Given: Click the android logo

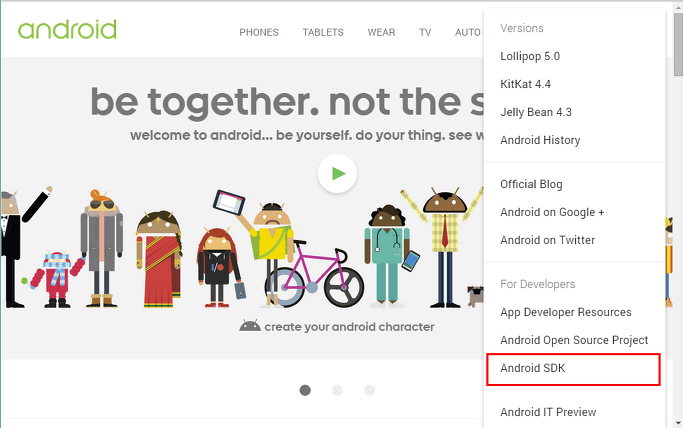Looking at the screenshot, I should click(x=67, y=30).
